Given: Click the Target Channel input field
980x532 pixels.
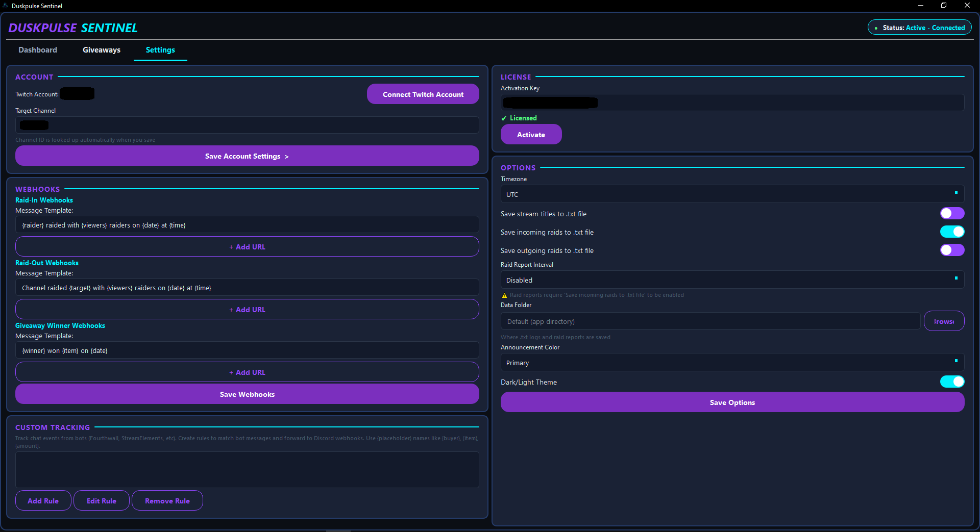Looking at the screenshot, I should pos(247,125).
